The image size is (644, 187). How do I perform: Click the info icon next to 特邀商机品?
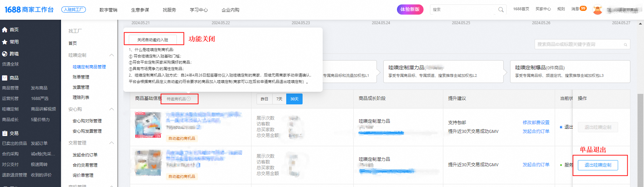[189, 99]
